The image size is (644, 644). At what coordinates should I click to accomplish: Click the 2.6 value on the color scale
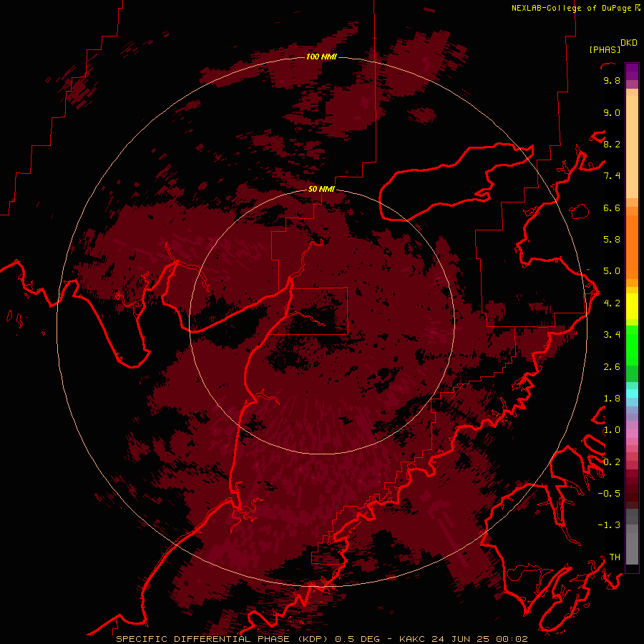[x=612, y=367]
